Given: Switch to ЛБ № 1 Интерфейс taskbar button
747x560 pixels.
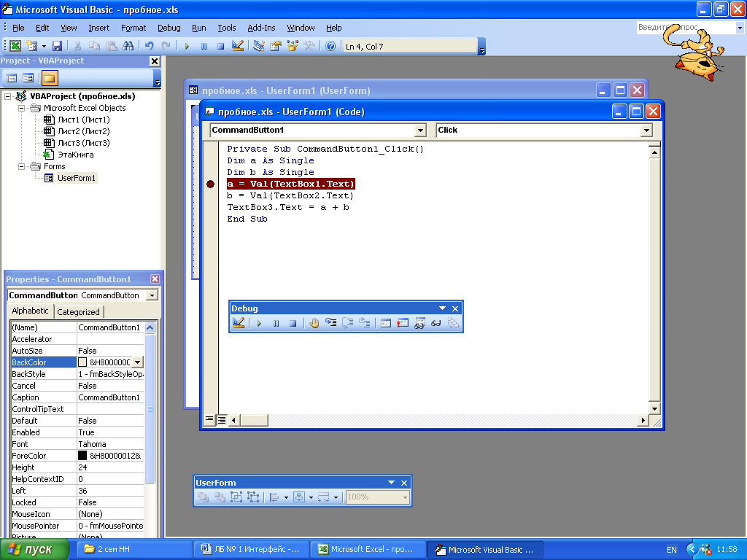Looking at the screenshot, I should 252,550.
